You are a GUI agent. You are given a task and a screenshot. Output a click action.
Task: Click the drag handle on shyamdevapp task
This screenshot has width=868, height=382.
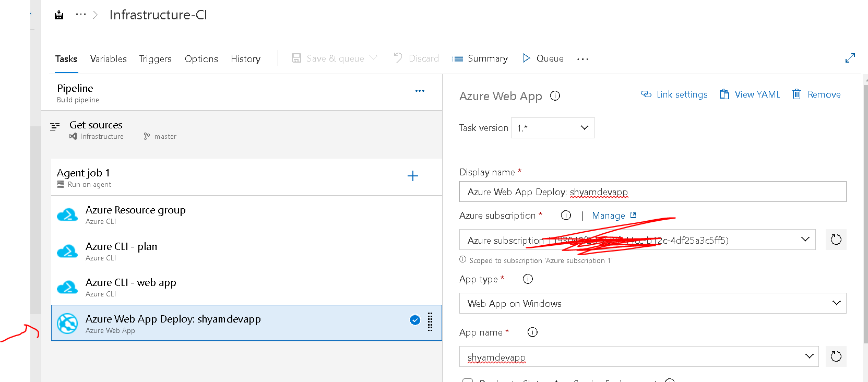[430, 322]
